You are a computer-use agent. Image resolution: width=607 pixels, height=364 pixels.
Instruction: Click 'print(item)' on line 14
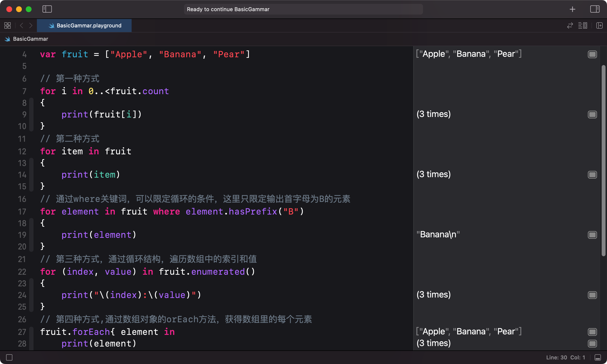[91, 174]
